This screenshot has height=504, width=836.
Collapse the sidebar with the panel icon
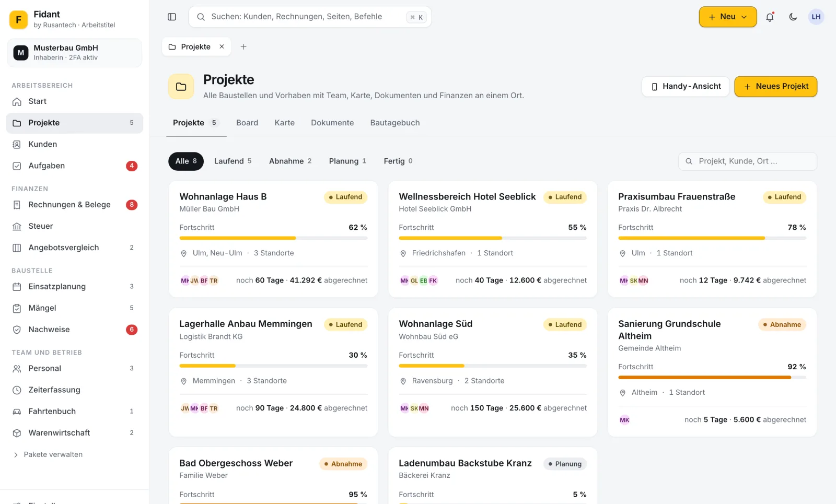click(x=172, y=17)
